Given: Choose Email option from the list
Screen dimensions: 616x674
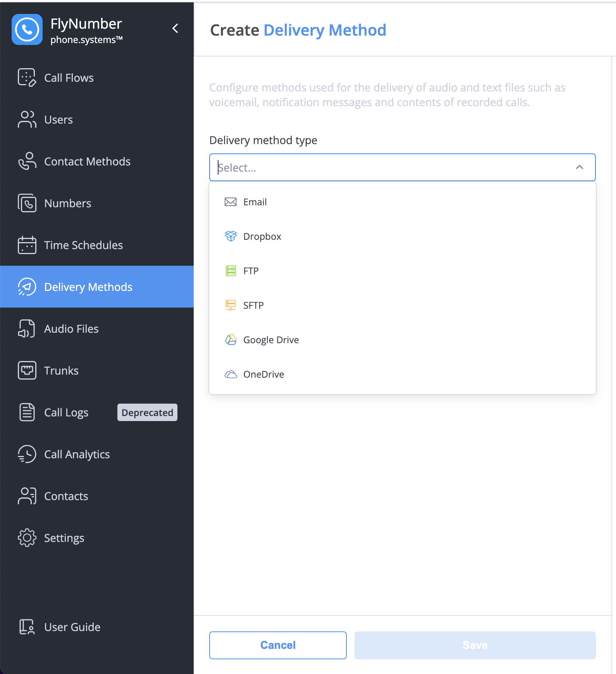Looking at the screenshot, I should tap(402, 202).
